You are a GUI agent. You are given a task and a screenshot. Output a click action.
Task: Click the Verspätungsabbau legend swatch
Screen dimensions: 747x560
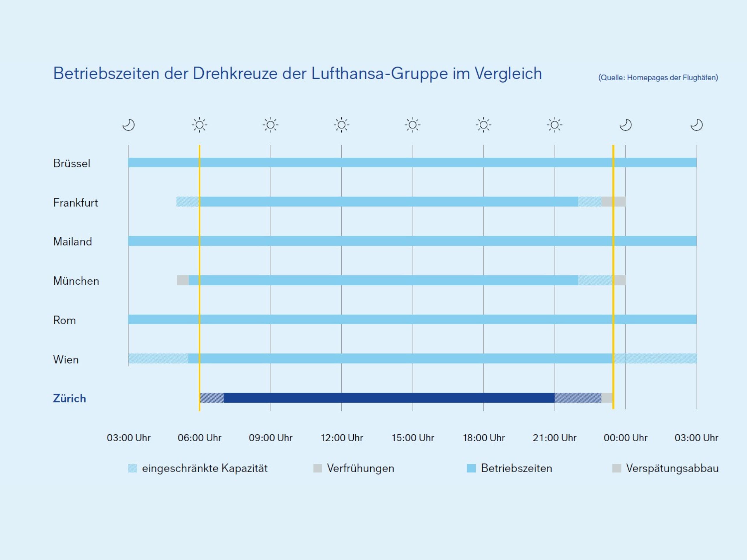coord(617,468)
